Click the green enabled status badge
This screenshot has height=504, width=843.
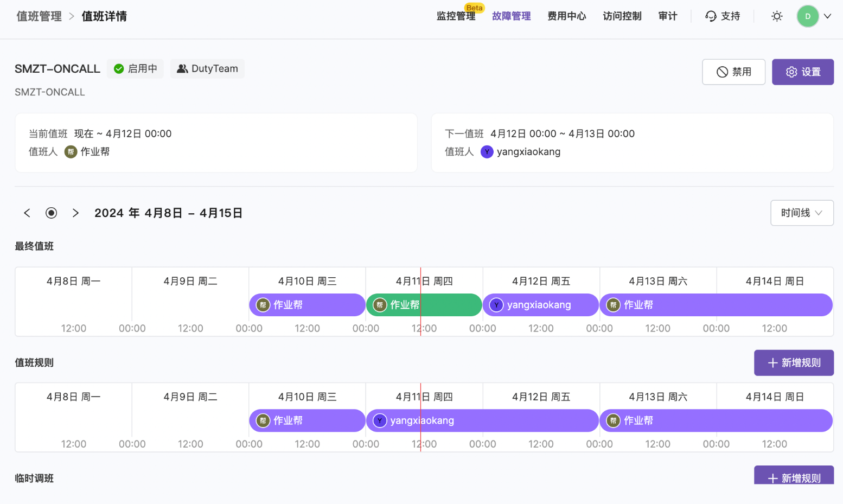[135, 69]
